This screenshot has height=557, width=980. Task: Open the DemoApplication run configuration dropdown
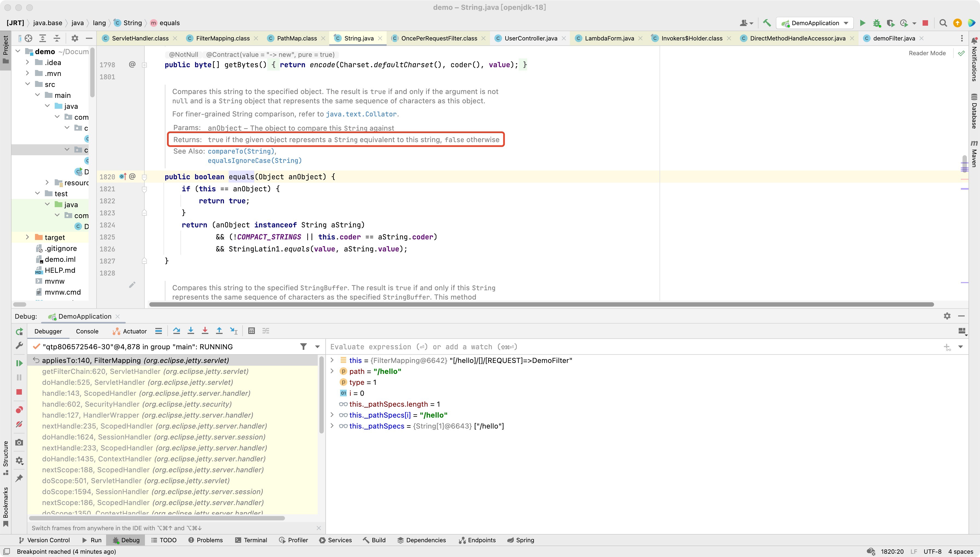tap(815, 23)
